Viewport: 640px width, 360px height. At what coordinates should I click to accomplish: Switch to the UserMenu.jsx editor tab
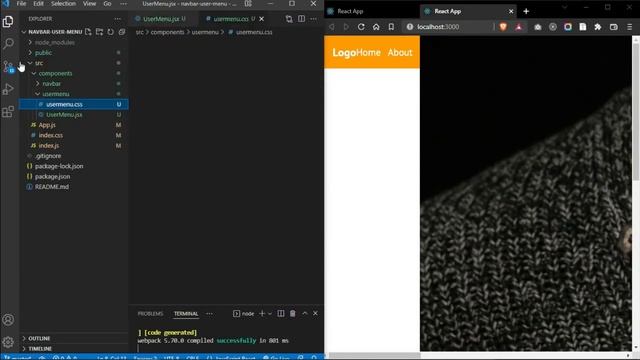(x=162, y=19)
